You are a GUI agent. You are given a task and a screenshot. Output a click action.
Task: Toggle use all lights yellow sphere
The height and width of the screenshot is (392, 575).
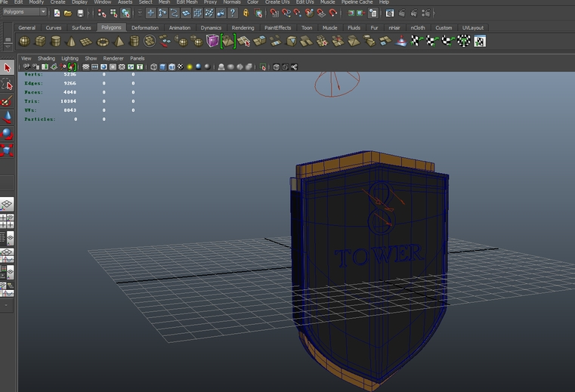pos(190,66)
